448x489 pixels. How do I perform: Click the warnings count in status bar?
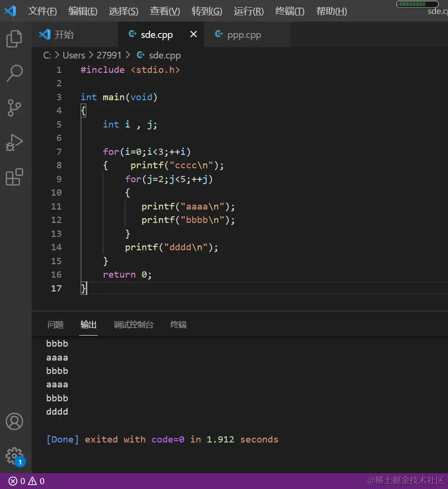click(x=36, y=481)
